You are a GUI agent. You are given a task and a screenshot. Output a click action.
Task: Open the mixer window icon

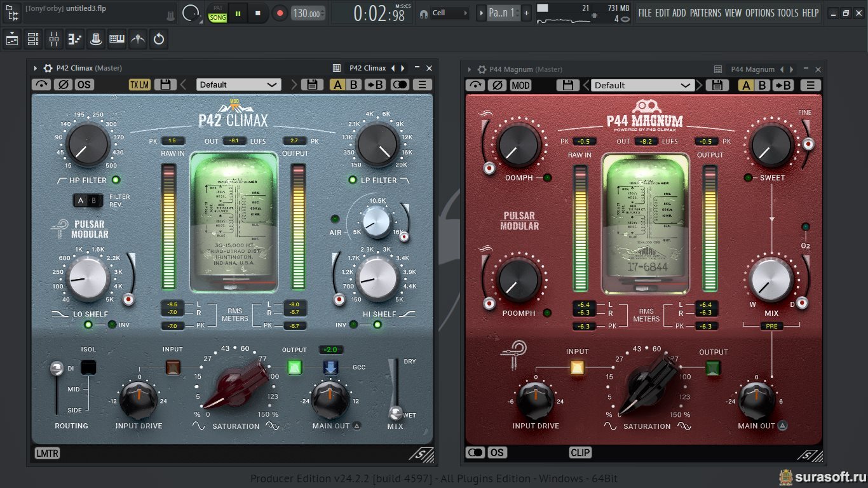coord(54,39)
